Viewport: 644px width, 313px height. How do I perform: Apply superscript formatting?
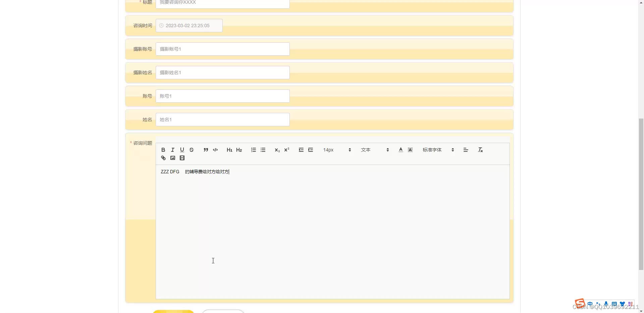(287, 150)
